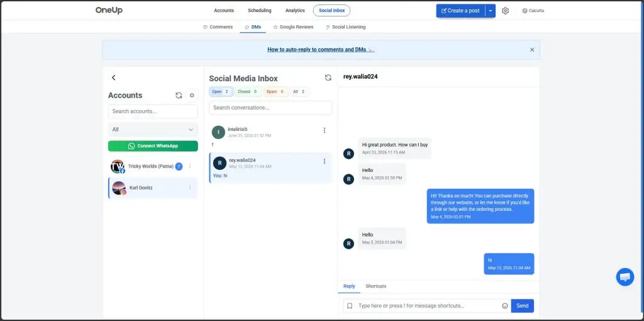Open the emoji picker
Screen dimensions: 644x321
[505, 306]
